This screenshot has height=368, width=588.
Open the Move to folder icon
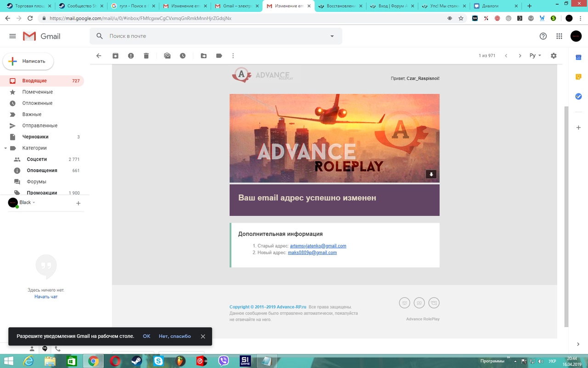[x=204, y=56]
